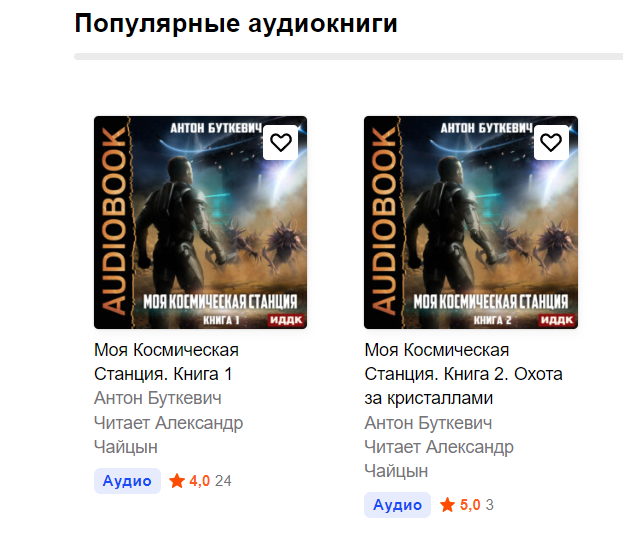Click the star rating icon for Книга 1
Screen dimensions: 623x541
(177, 481)
